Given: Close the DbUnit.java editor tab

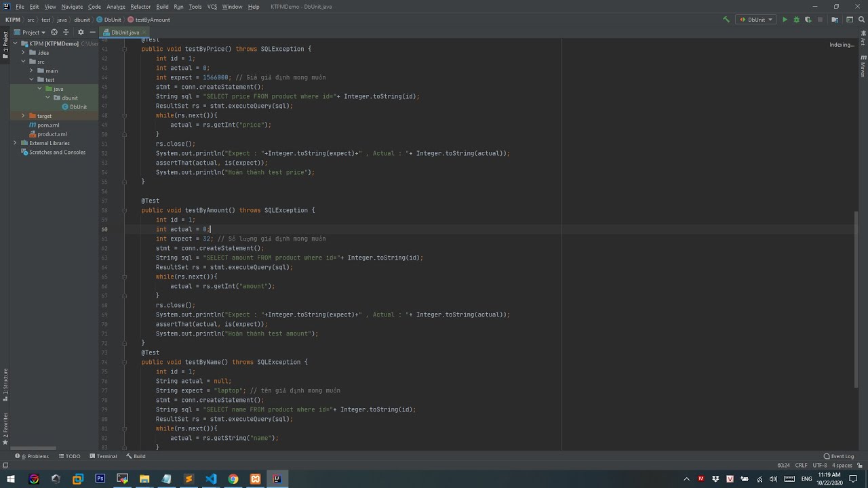Looking at the screenshot, I should [x=144, y=33].
